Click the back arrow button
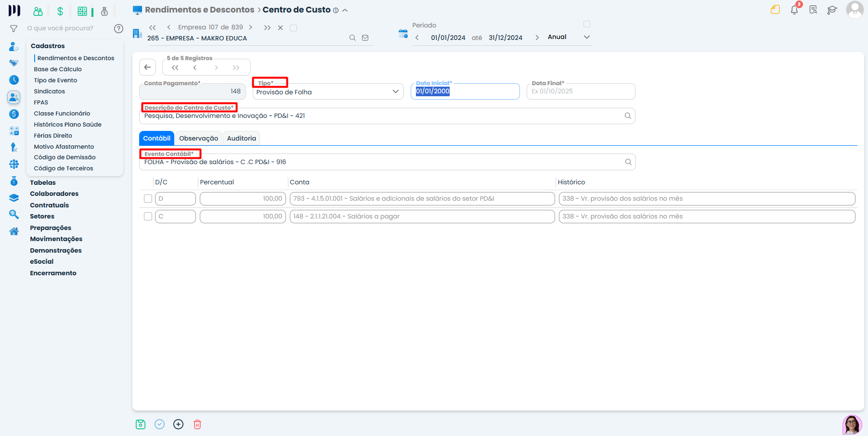868x436 pixels. 148,67
